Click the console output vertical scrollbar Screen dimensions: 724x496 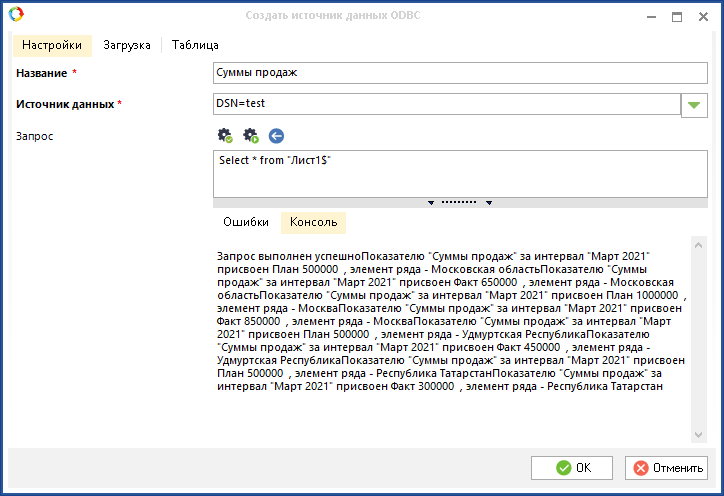700,340
